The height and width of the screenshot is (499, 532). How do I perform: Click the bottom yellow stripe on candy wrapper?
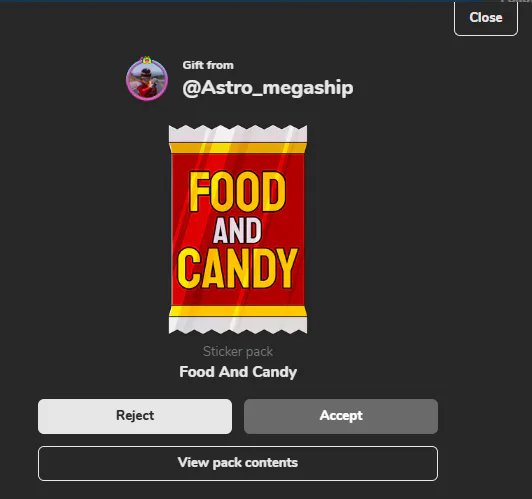(x=238, y=311)
